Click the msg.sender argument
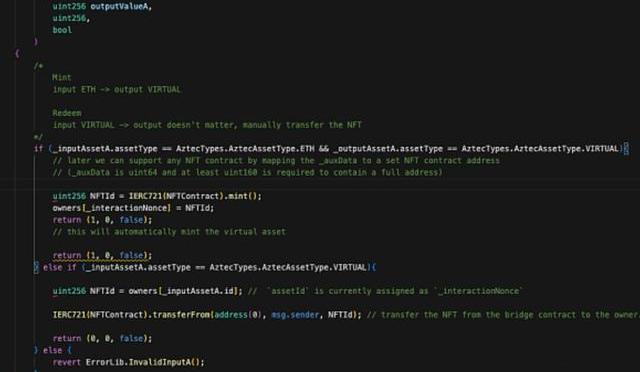This screenshot has height=372, width=640. [295, 315]
